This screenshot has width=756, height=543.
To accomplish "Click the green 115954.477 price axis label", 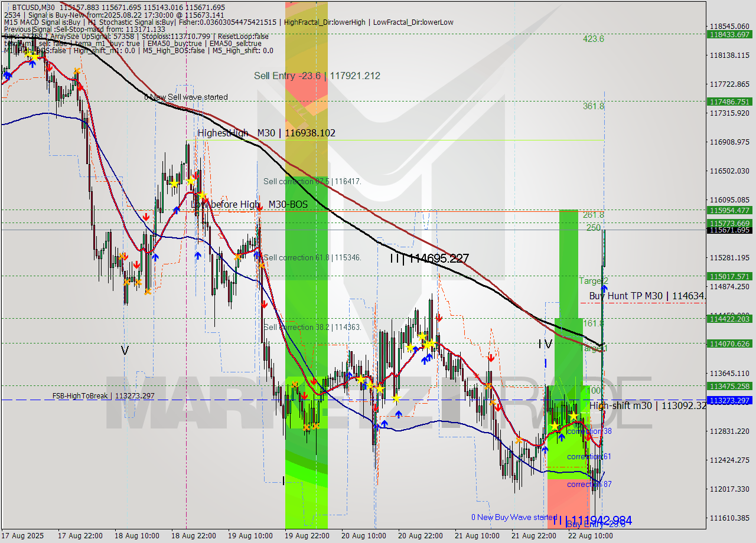I will (x=731, y=210).
